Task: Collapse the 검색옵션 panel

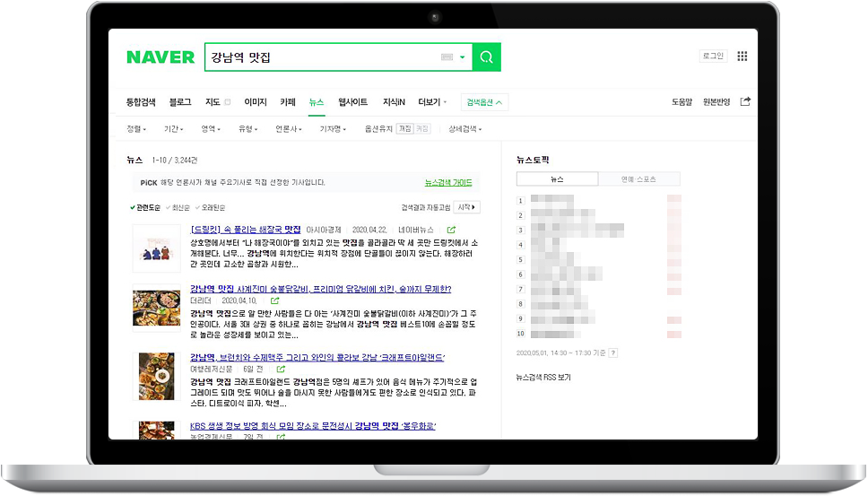Action: coord(484,102)
